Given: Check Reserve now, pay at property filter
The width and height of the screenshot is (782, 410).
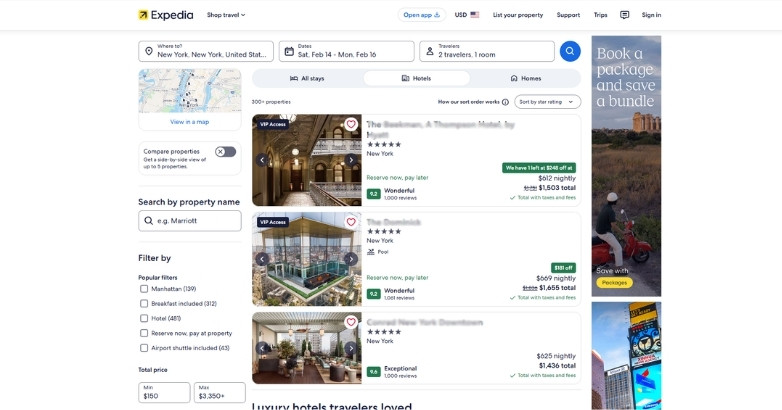Looking at the screenshot, I should point(144,333).
